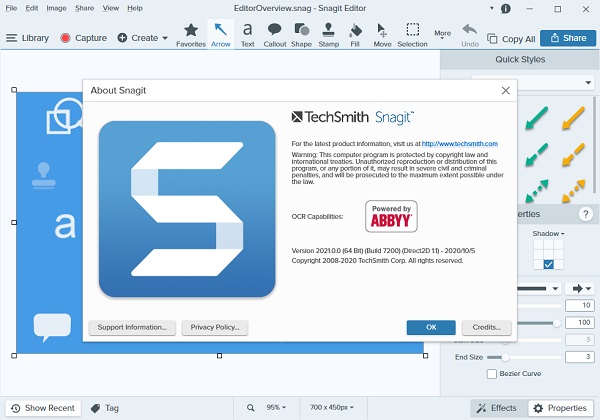This screenshot has width=600, height=420.
Task: Click the Support Information button
Action: click(x=133, y=327)
